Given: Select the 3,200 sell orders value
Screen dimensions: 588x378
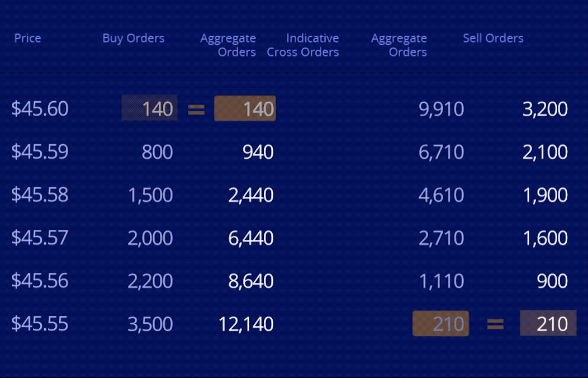Looking at the screenshot, I should click(x=545, y=108).
